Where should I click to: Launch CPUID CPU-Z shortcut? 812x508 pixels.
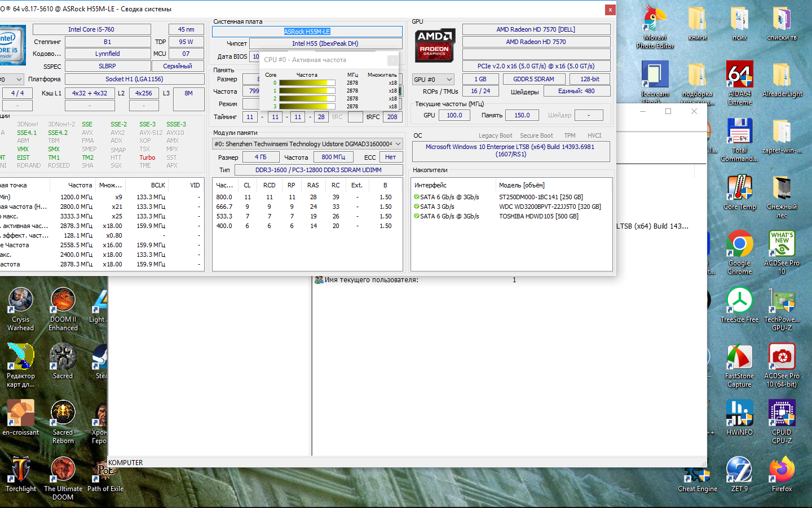[x=782, y=422]
